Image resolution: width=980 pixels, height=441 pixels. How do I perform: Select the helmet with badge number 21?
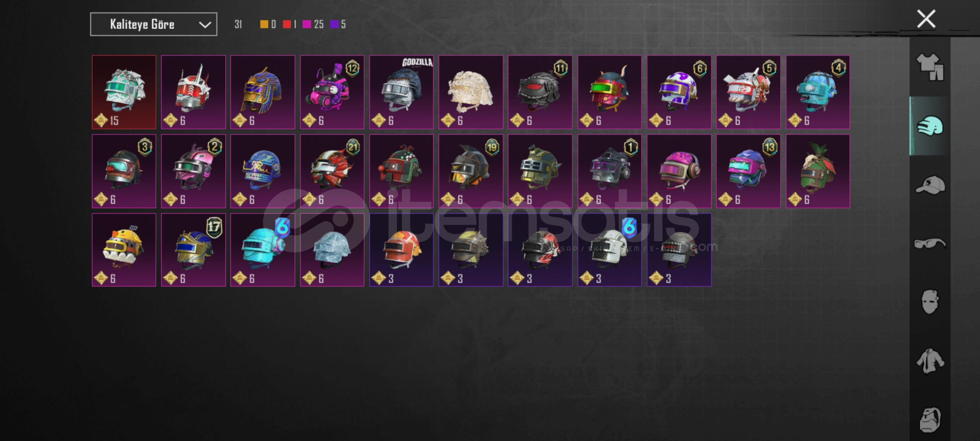pos(332,171)
